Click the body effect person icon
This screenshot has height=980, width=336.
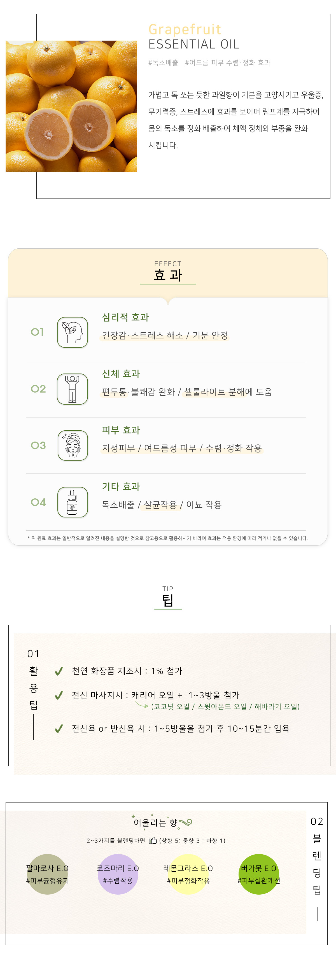pos(72,389)
